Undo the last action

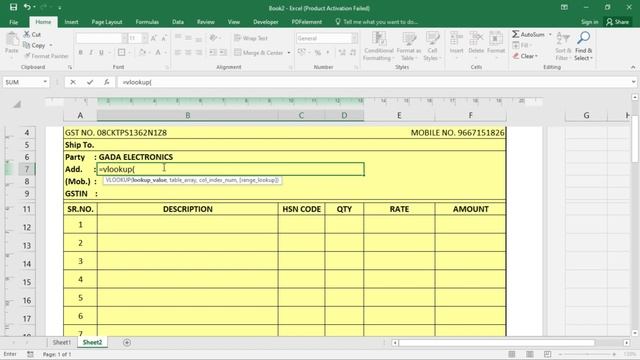[27, 7]
